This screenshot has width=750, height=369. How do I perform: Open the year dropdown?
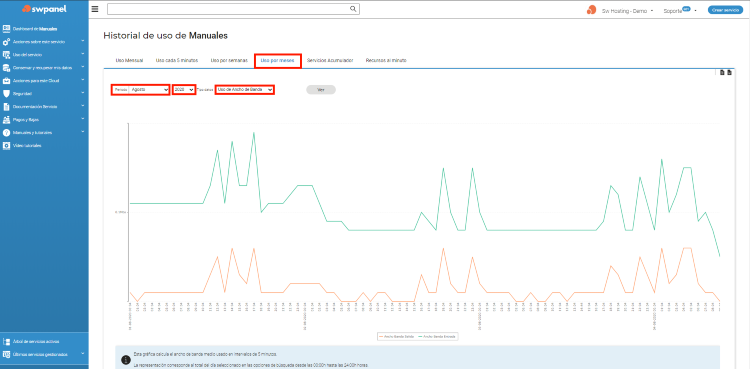pos(184,89)
